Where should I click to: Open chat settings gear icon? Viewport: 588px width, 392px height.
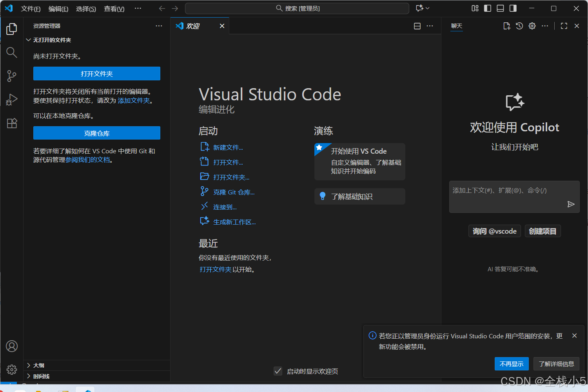pyautogui.click(x=532, y=26)
